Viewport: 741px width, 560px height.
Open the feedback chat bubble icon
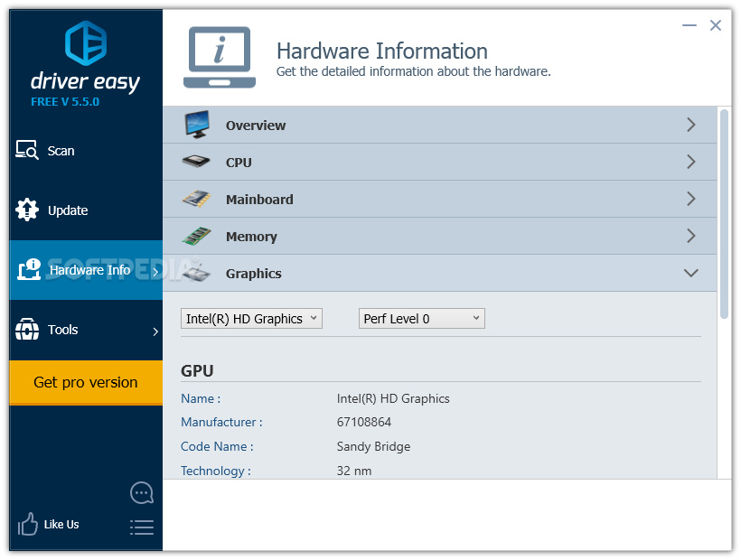[x=142, y=493]
